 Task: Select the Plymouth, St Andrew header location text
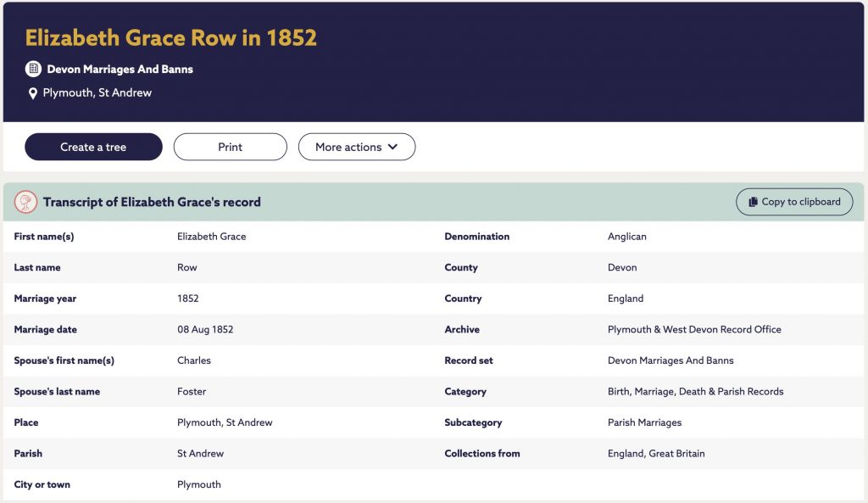click(x=97, y=92)
